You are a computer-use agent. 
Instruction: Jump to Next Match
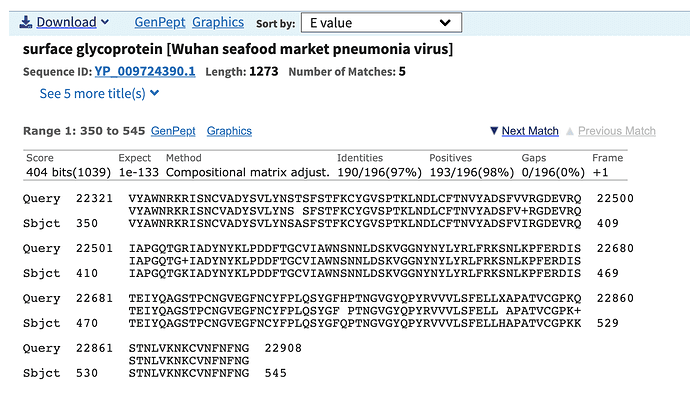(x=530, y=131)
